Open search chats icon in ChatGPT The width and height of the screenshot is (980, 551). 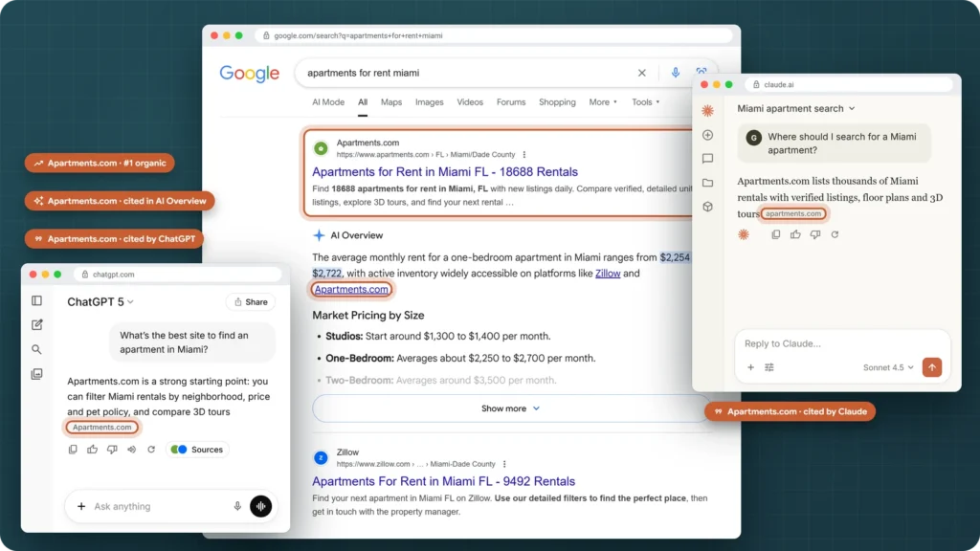tap(37, 350)
